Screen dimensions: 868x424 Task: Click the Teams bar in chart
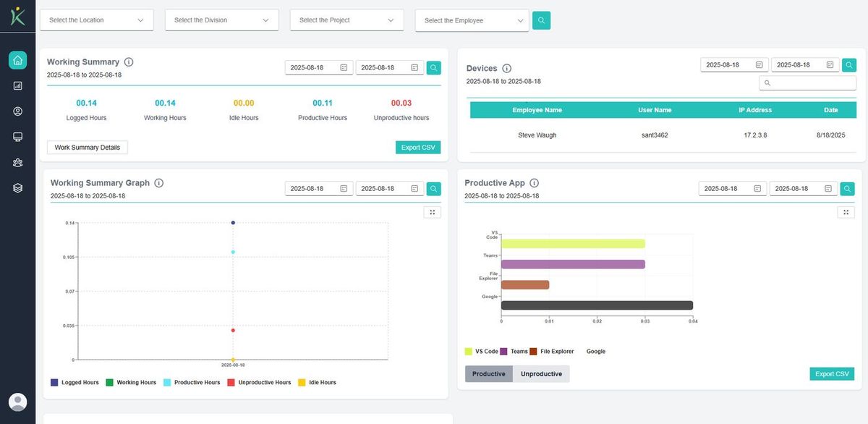(x=573, y=265)
